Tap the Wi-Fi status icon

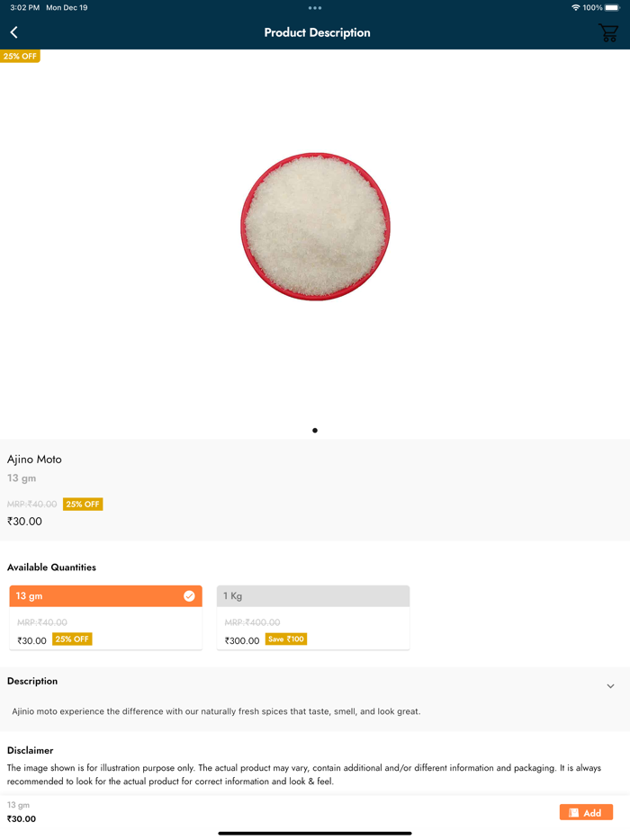click(575, 7)
